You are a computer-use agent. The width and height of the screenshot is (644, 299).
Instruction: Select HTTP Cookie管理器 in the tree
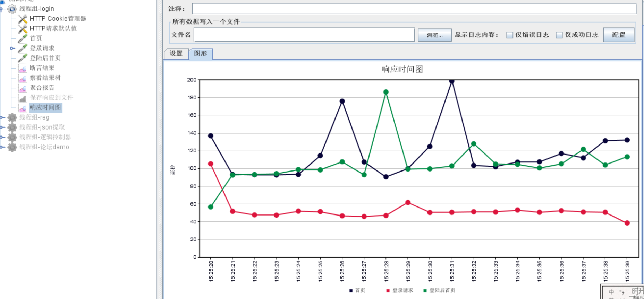point(58,19)
